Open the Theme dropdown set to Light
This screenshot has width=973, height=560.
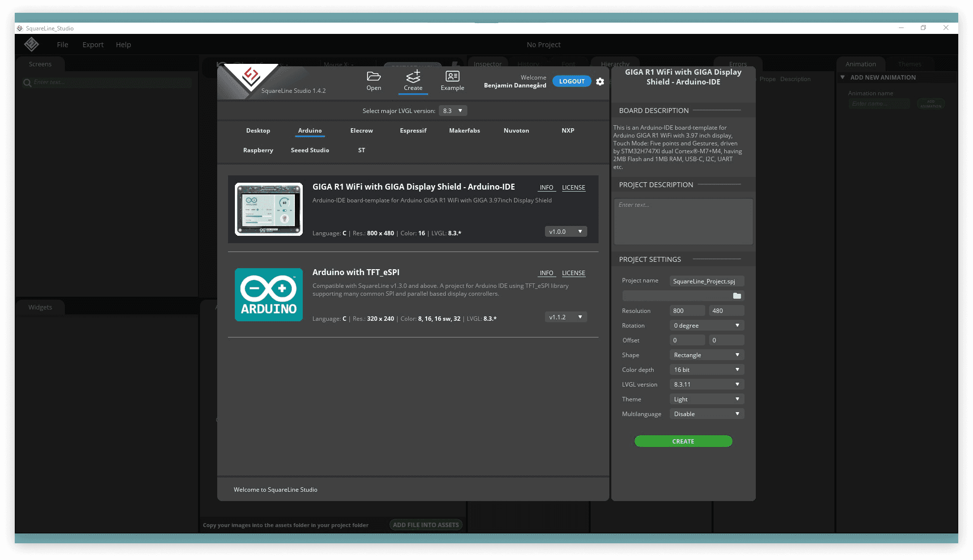pyautogui.click(x=706, y=399)
